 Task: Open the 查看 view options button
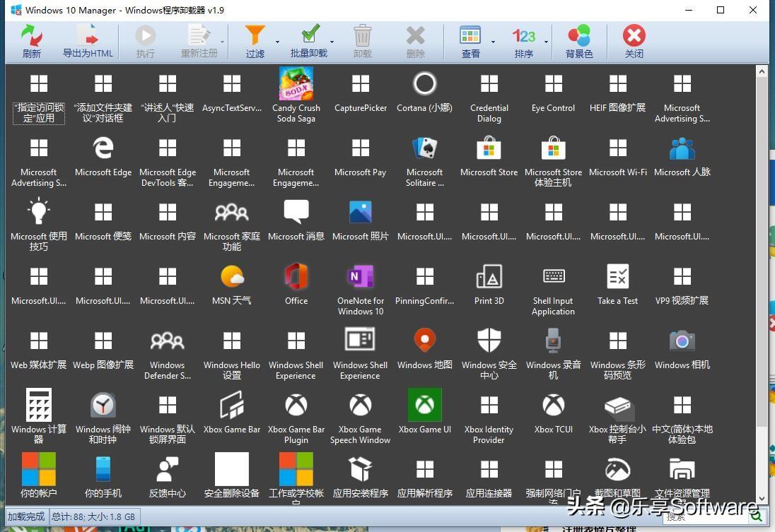(470, 42)
